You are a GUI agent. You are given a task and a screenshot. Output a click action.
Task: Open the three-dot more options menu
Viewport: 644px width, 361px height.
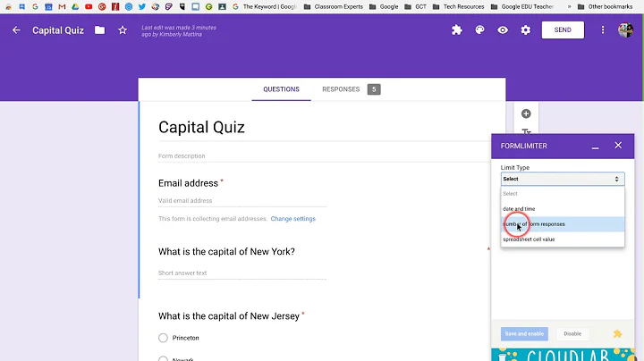click(603, 30)
